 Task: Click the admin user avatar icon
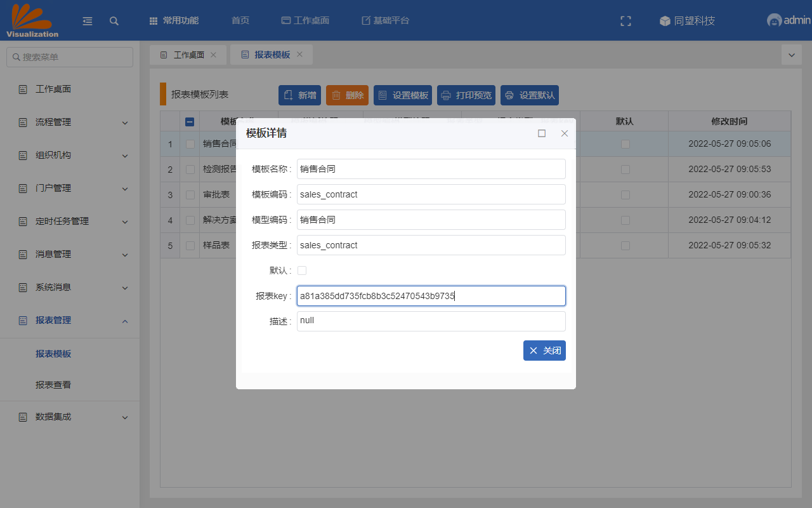[774, 20]
